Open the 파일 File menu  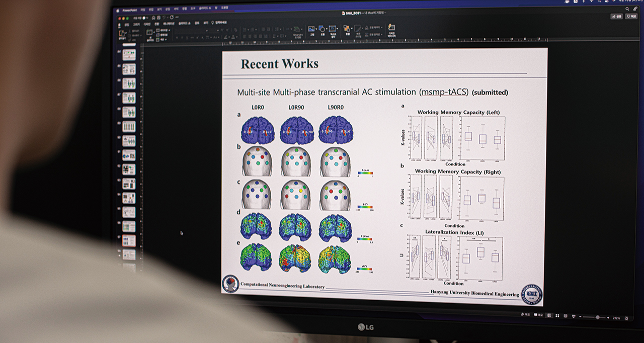coord(143,10)
